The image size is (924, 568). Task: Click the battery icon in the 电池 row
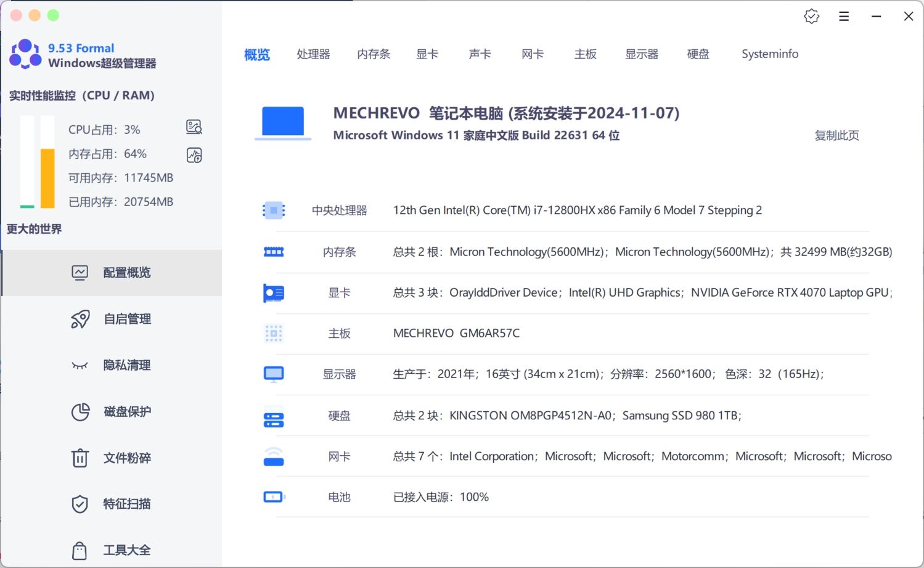point(274,496)
